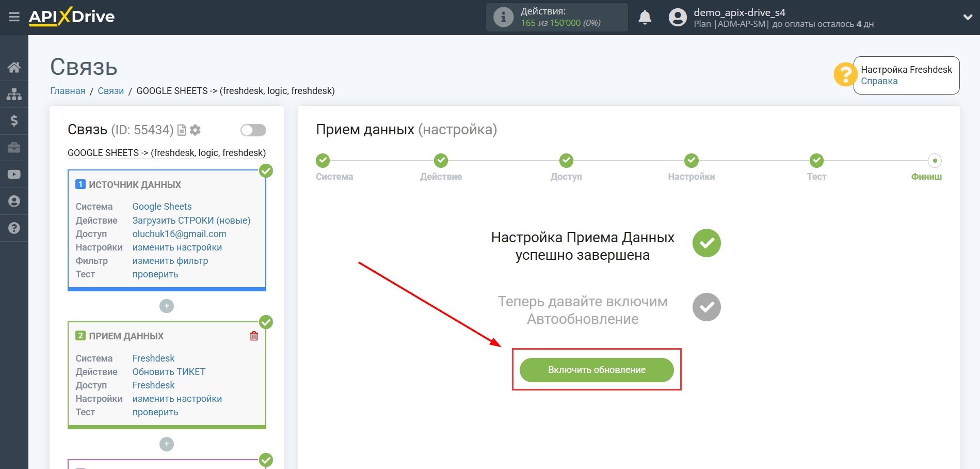
Task: Click the connection notes document icon
Action: (182, 130)
